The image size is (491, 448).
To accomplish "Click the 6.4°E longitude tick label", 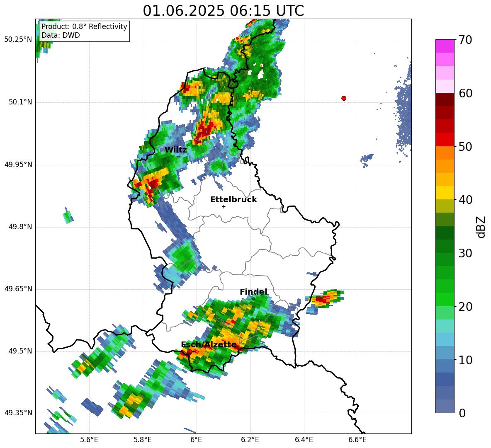I will tap(304, 440).
